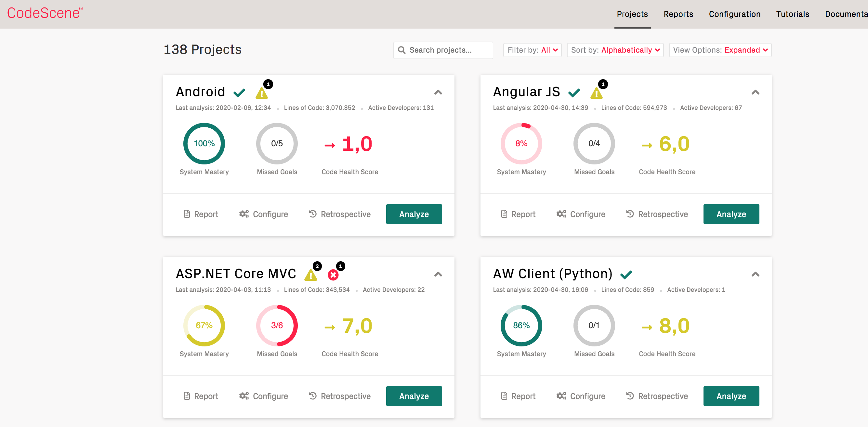Go to the Projects tab
The width and height of the screenshot is (868, 427).
632,14
